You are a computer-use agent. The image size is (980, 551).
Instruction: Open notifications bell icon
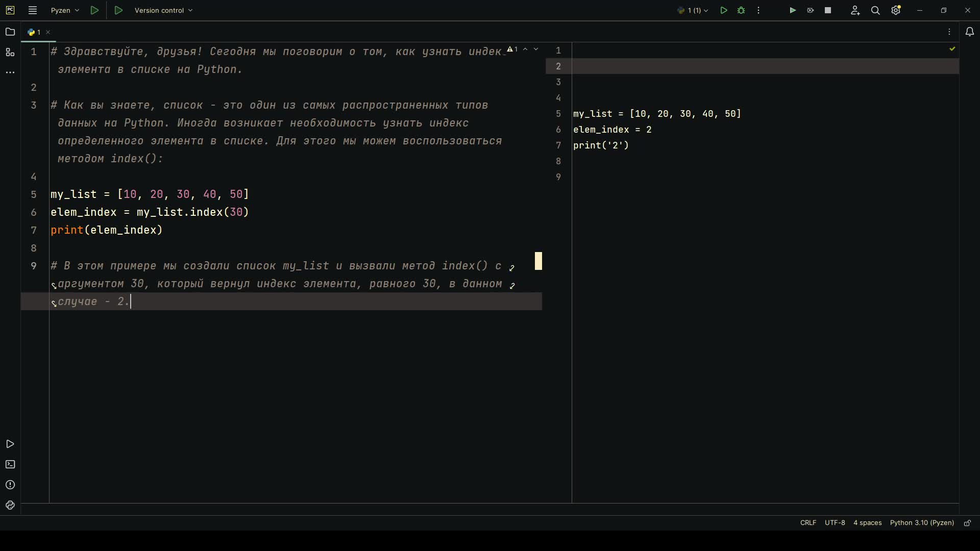970,32
